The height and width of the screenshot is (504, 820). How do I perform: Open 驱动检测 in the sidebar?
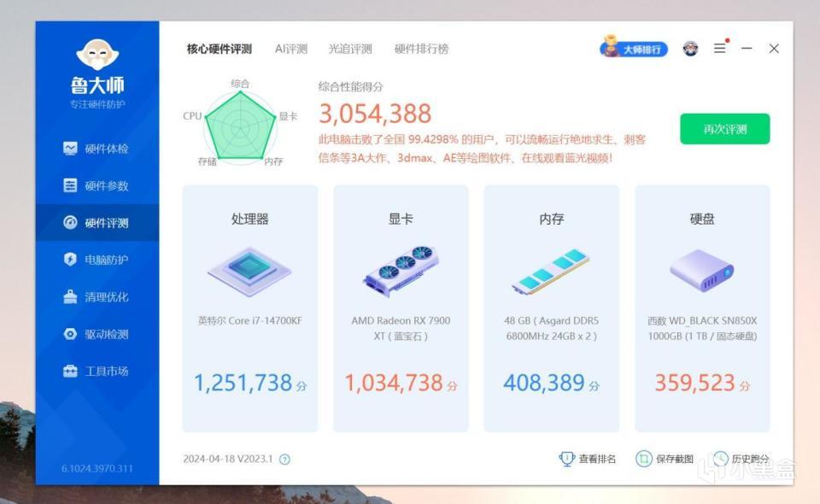[x=97, y=334]
